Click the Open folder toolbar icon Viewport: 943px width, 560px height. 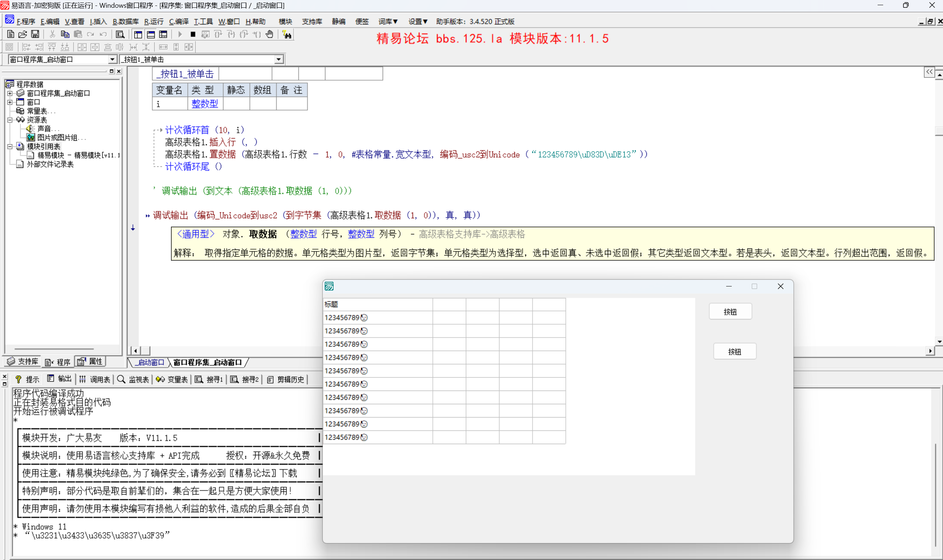coord(23,34)
